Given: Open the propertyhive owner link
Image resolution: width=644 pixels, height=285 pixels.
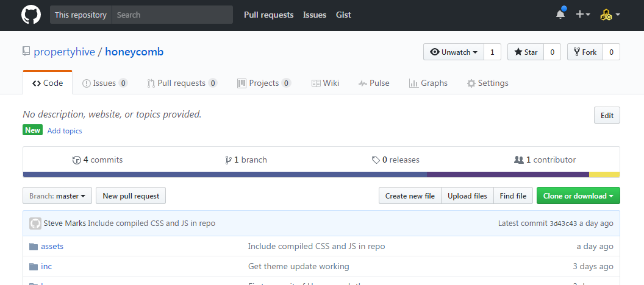Looking at the screenshot, I should coord(65,52).
